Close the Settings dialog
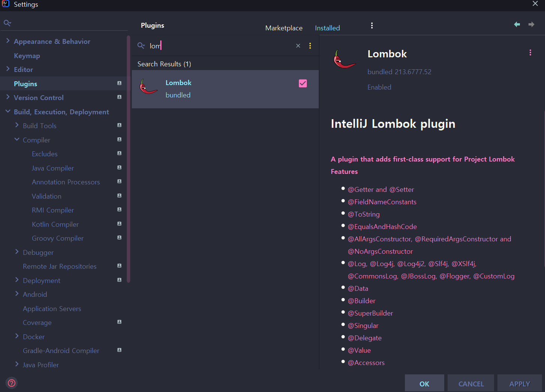This screenshot has width=545, height=392. 535,4
